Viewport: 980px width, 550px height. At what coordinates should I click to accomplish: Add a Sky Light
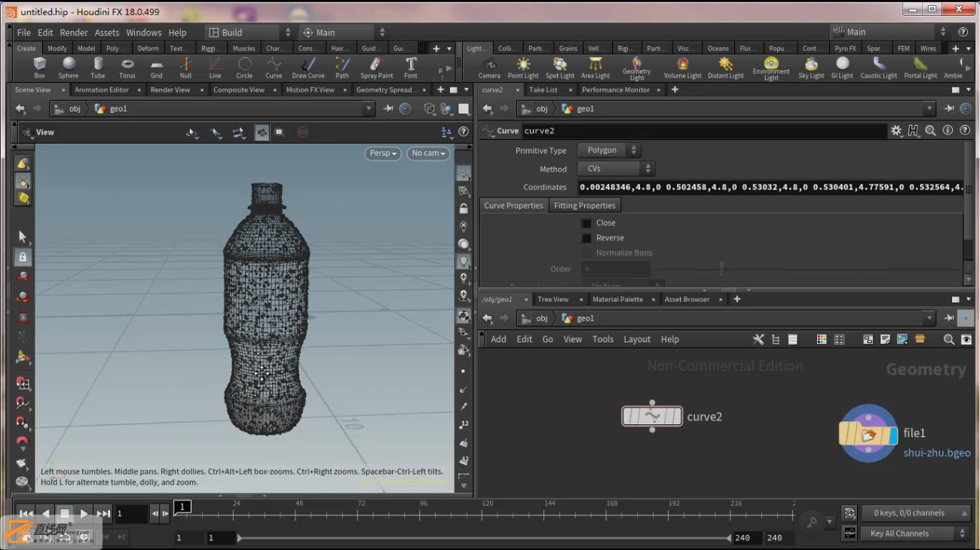(x=811, y=67)
